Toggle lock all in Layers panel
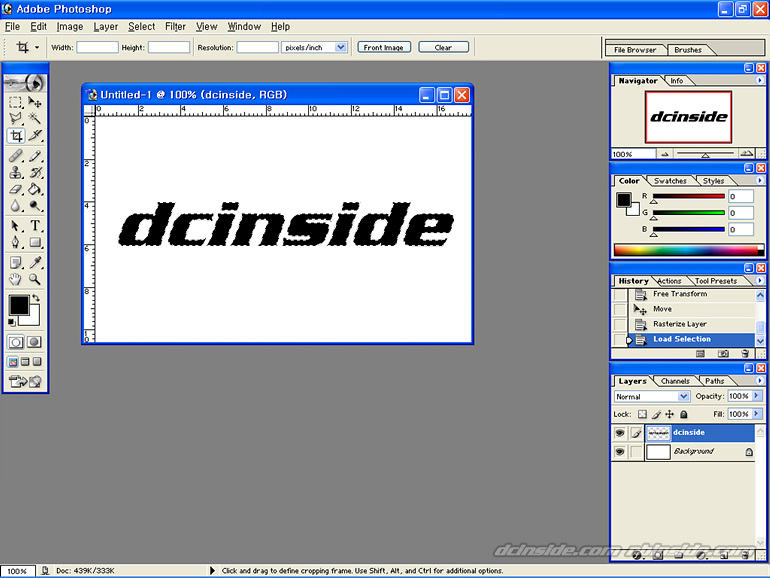The height and width of the screenshot is (578, 770). tap(684, 414)
